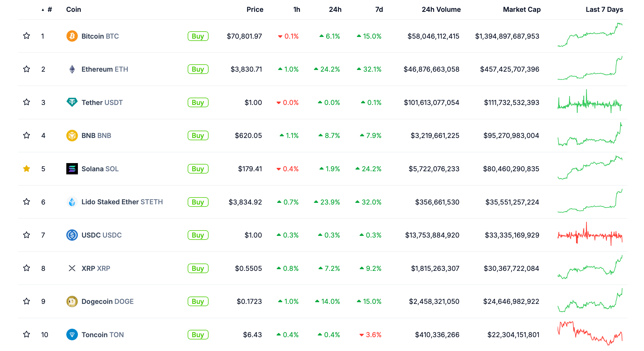Click the Tether logo icon
644x351 pixels.
pyautogui.click(x=72, y=102)
